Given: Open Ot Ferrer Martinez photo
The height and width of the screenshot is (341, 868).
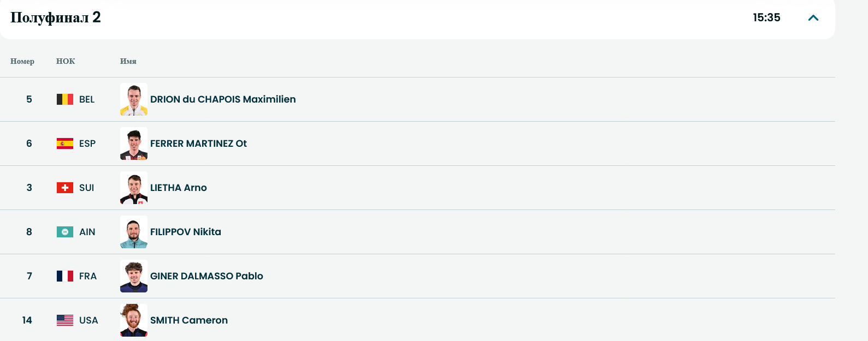Looking at the screenshot, I should (x=134, y=143).
